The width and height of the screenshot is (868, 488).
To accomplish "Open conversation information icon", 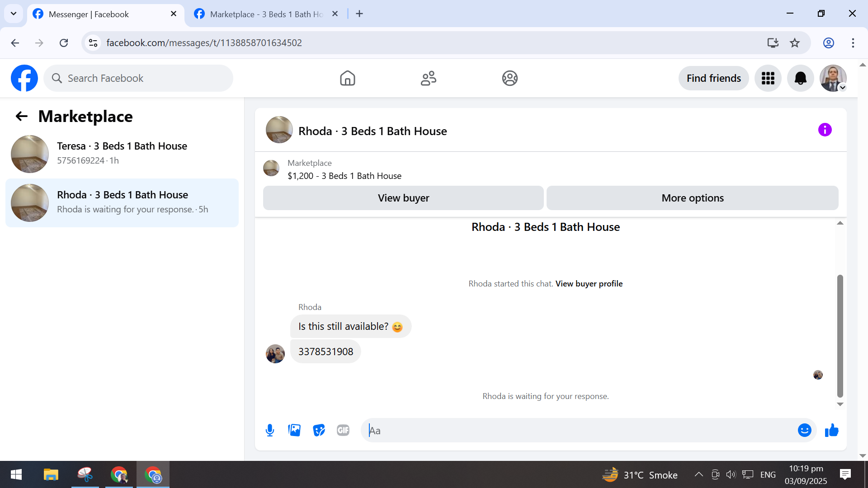I will (x=825, y=130).
